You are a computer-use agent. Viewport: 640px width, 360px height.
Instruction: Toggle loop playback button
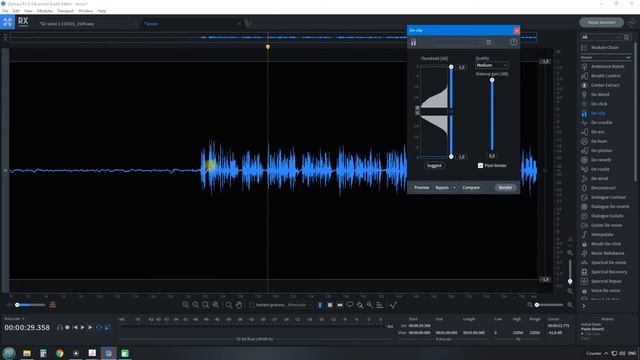(99, 327)
